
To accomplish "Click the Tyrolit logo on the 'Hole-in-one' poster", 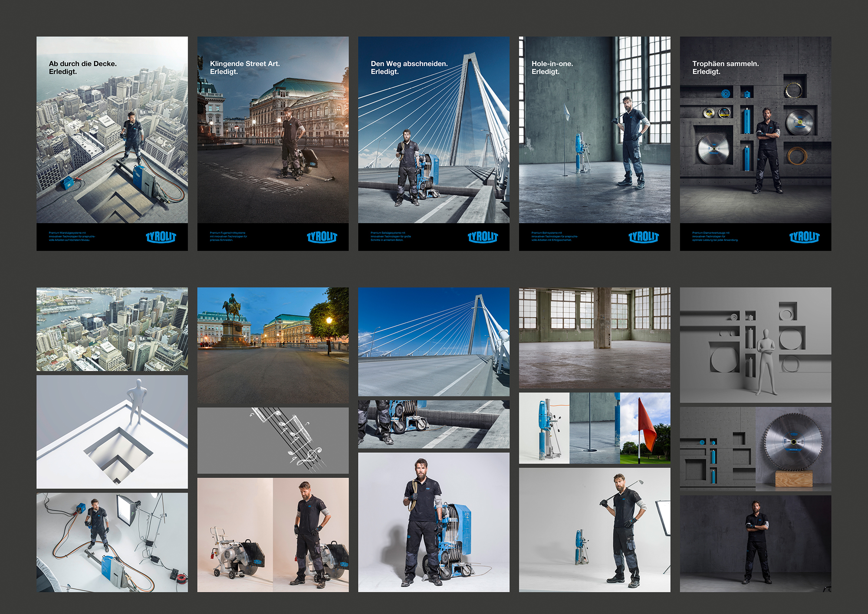I will [x=643, y=237].
